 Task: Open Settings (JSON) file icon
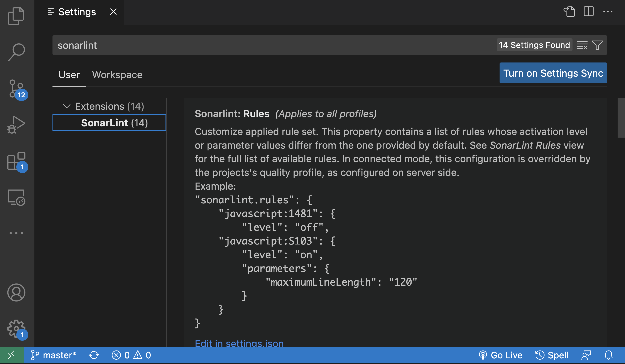569,12
